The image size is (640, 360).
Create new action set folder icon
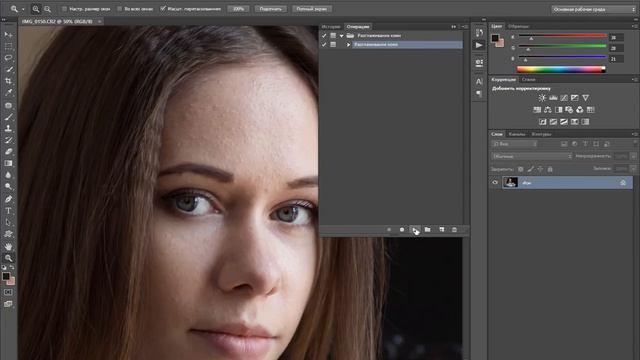[427, 230]
